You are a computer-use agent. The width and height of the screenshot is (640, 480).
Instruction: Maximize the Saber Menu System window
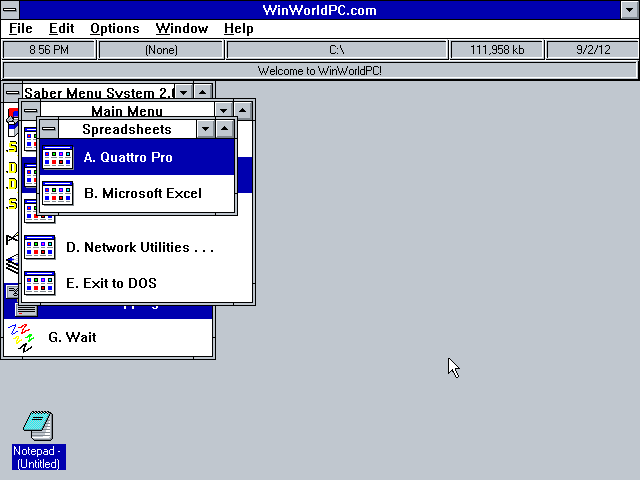[x=202, y=93]
